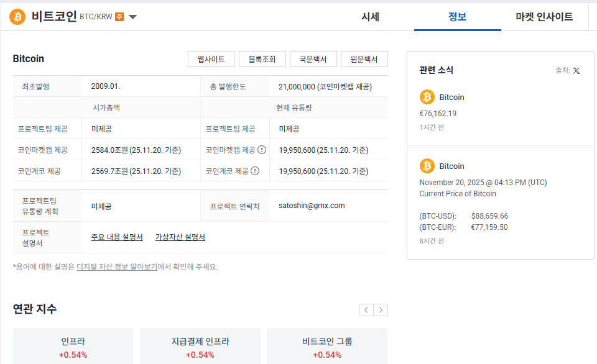Screen dimensions: 597x364
Task: Open the 비트코인 그룹 index card
Action: 327,346
